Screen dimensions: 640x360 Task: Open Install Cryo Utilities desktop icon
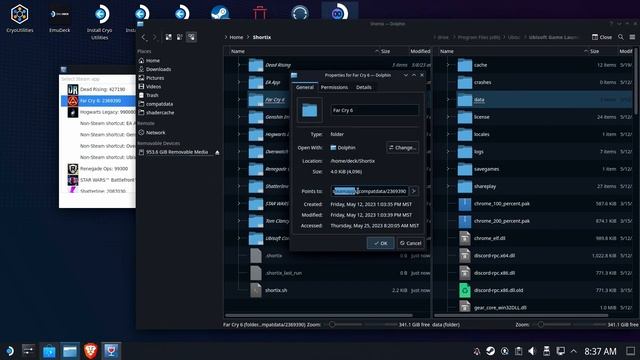[100, 22]
